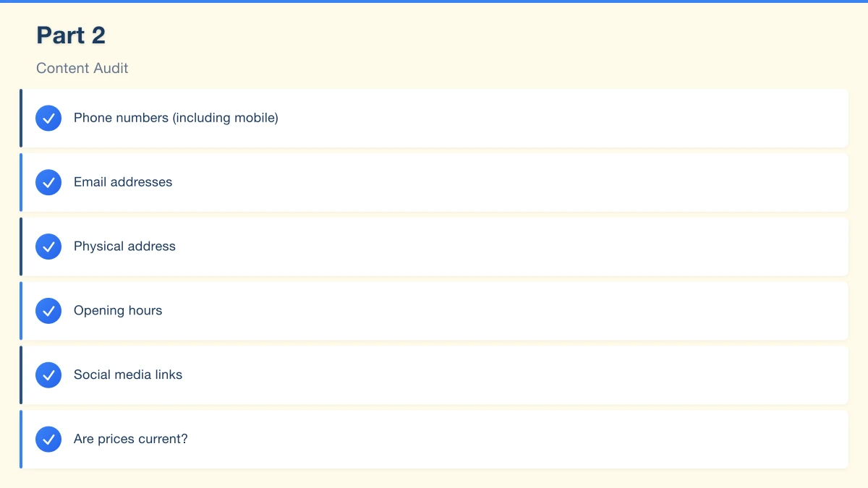868x488 pixels.
Task: Click the blue progress bar at the top
Action: pos(434,1)
